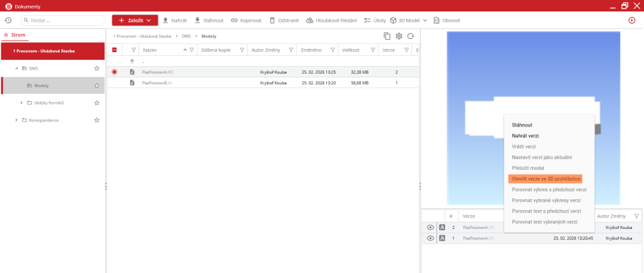Screen dimensions: 644x273
Task: Toggle the select-all checkbox in table header
Action: click(114, 50)
